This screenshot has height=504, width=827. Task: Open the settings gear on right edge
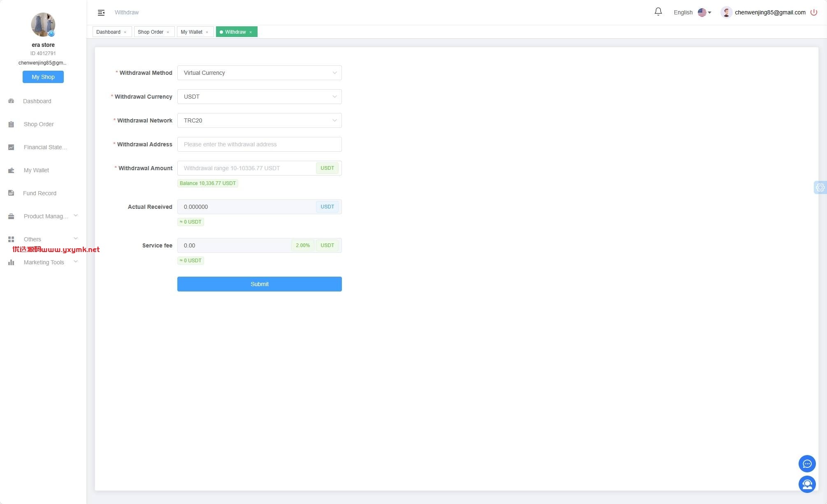tap(820, 187)
